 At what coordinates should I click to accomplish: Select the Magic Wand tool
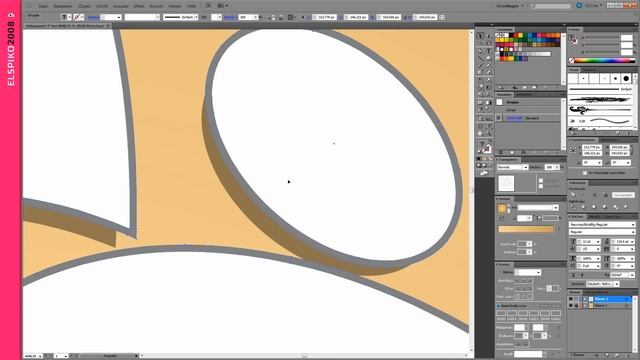click(480, 43)
